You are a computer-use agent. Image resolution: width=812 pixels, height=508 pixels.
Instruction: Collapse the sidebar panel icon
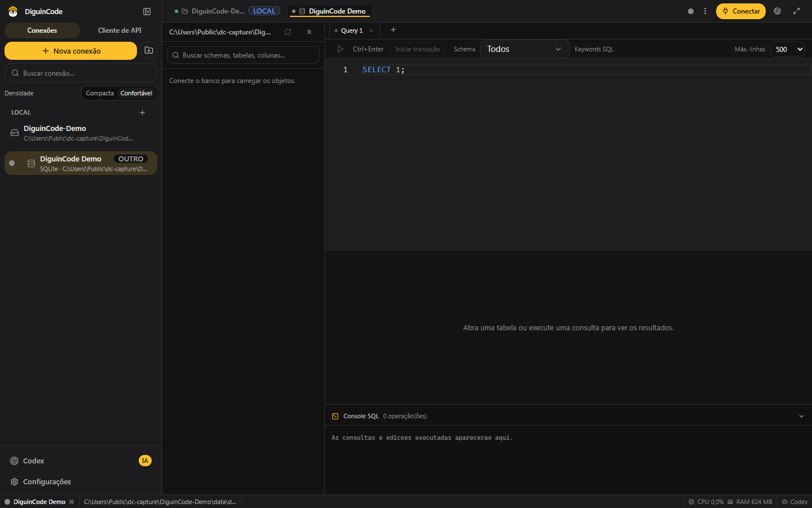coord(147,11)
